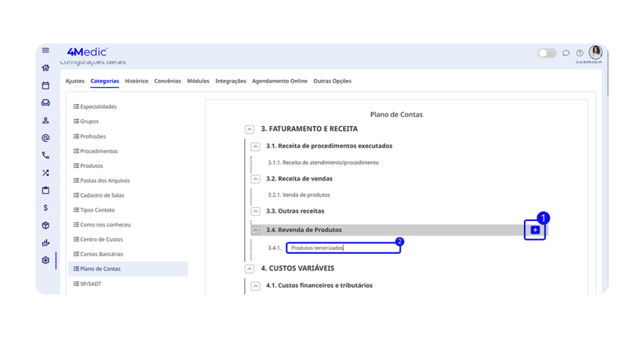Click the dollar sign finance icon
This screenshot has width=644, height=338.
pos(45,208)
